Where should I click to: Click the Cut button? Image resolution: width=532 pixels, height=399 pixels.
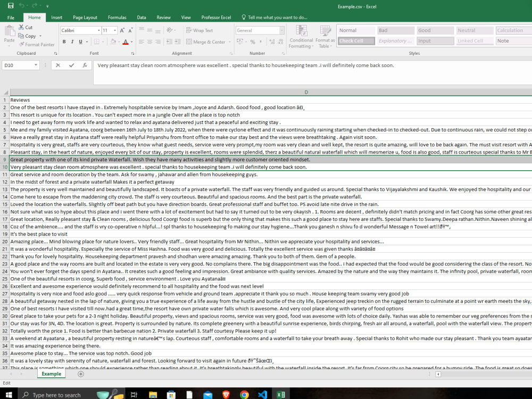(x=26, y=27)
